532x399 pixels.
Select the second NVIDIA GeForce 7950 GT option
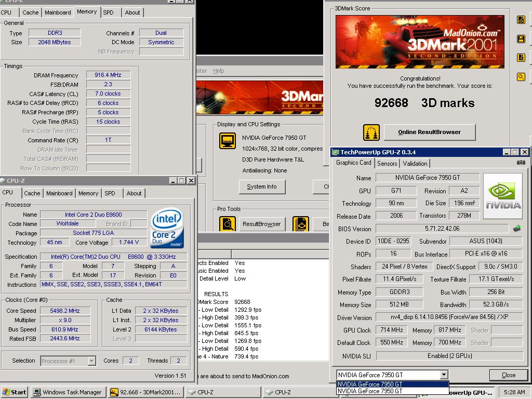pyautogui.click(x=393, y=391)
